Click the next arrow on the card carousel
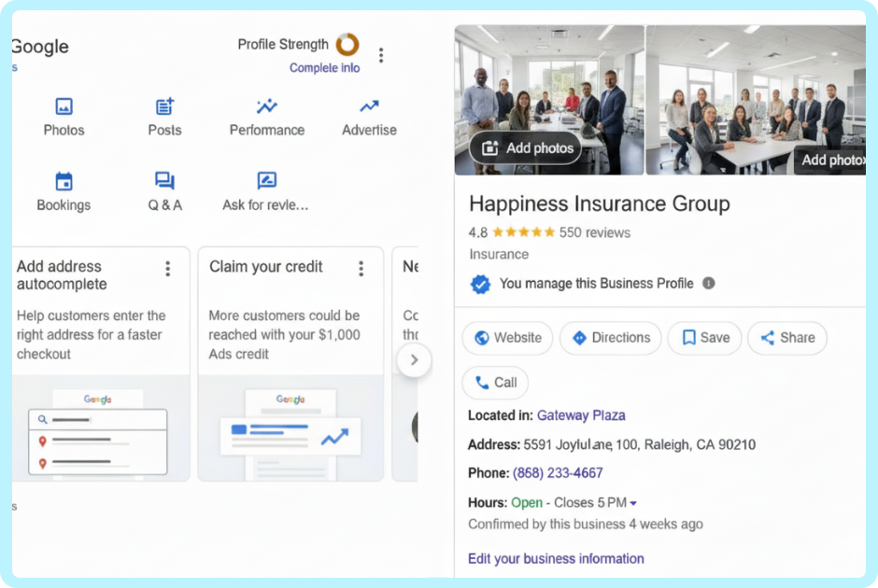 (414, 359)
